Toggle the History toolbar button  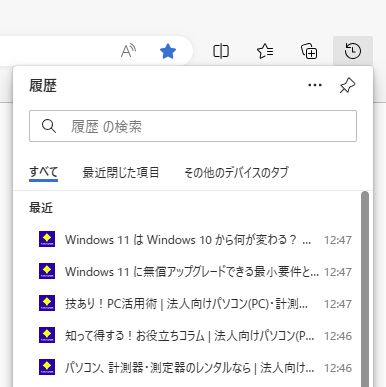[x=353, y=51]
